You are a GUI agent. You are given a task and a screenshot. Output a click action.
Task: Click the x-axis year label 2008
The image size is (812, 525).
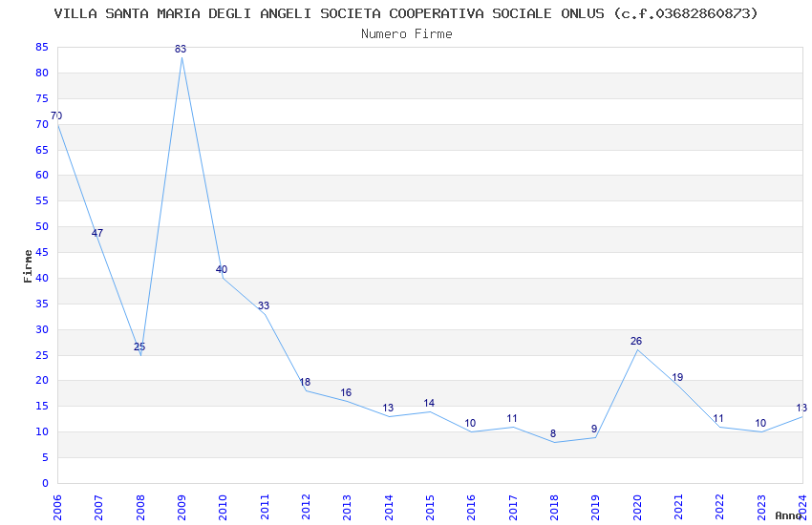pyautogui.click(x=139, y=507)
